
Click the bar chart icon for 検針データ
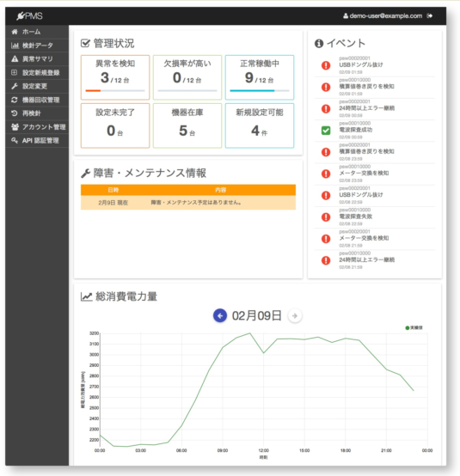(15, 46)
